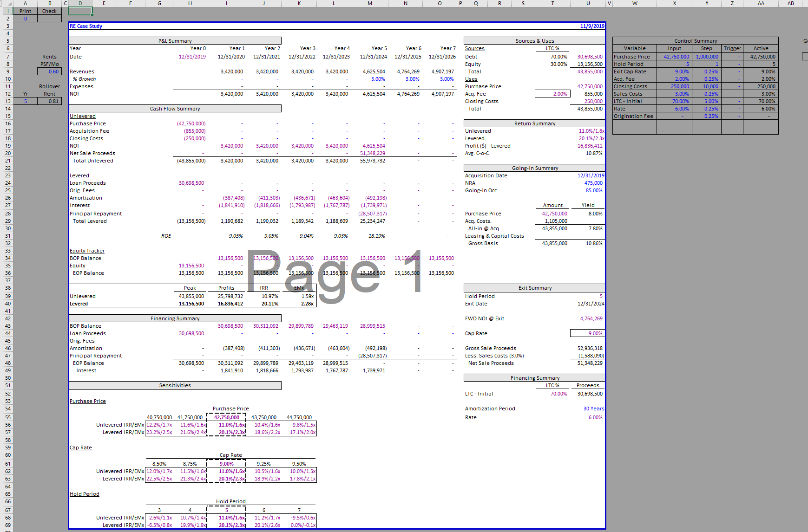808x532 pixels.
Task: Select the Acq. Costs. amount 1,105,000
Action: [556, 221]
